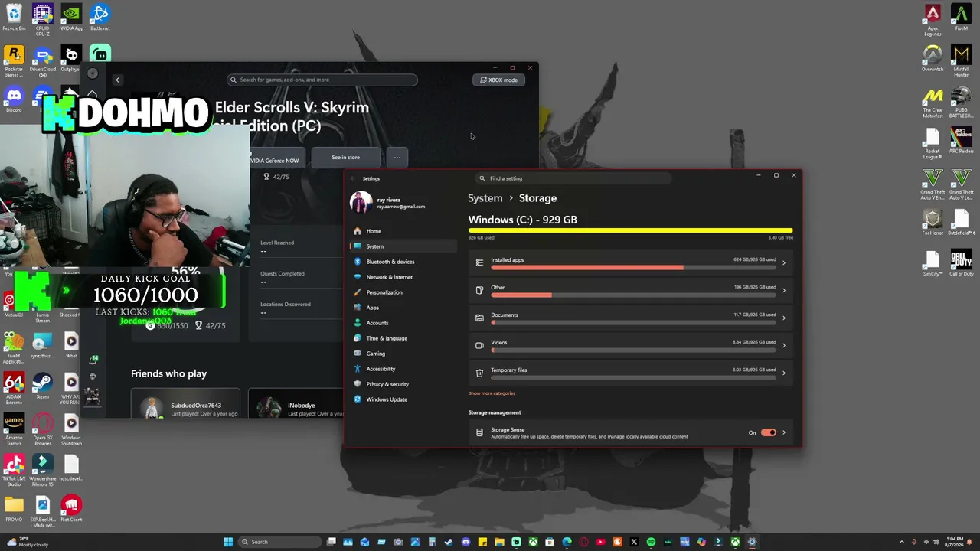This screenshot has height=551, width=980.
Task: Open Storage Sense options chevron
Action: [x=783, y=432]
